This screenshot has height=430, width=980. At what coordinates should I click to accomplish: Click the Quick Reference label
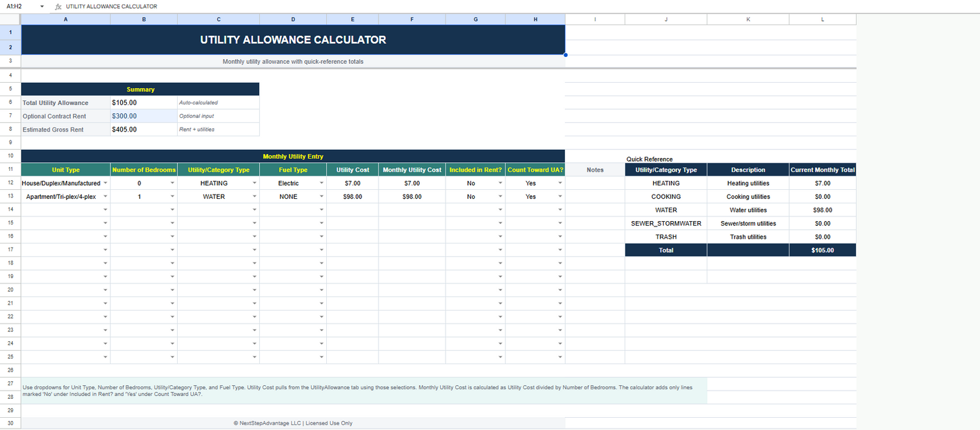coord(650,159)
